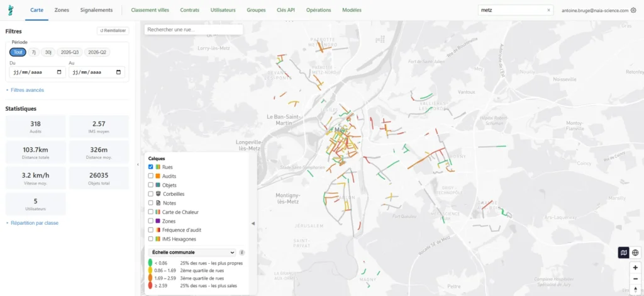Go to Groupes menu item
Viewport: 644px width, 296px height.
click(257, 10)
